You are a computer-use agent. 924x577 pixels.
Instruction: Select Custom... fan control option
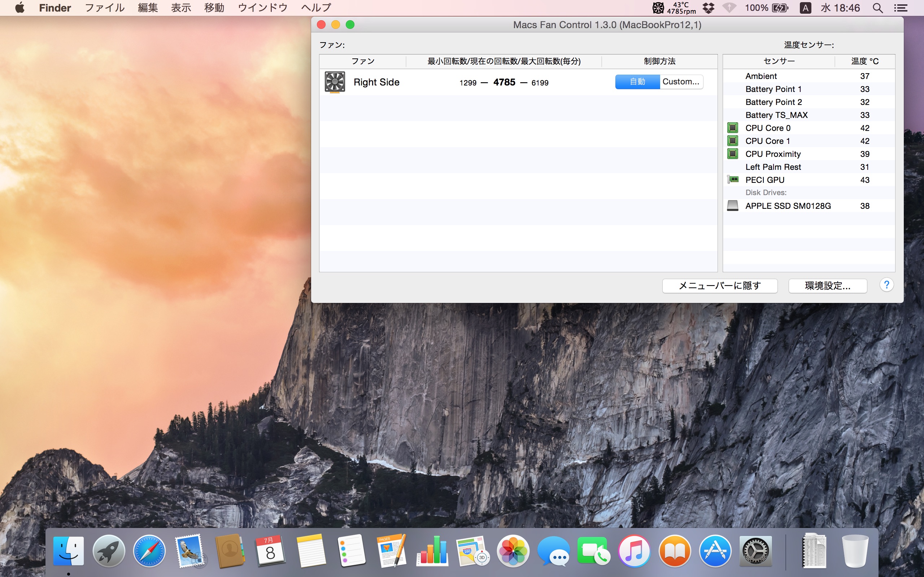click(681, 82)
